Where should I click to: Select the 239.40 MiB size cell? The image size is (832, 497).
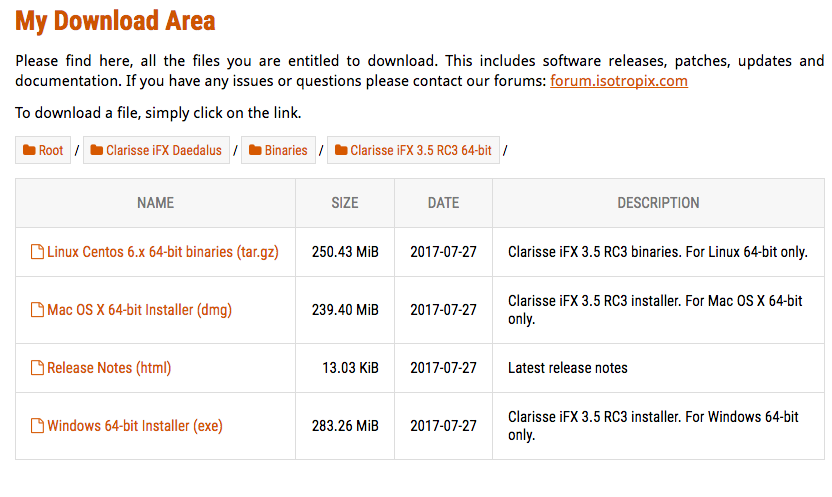coord(345,310)
